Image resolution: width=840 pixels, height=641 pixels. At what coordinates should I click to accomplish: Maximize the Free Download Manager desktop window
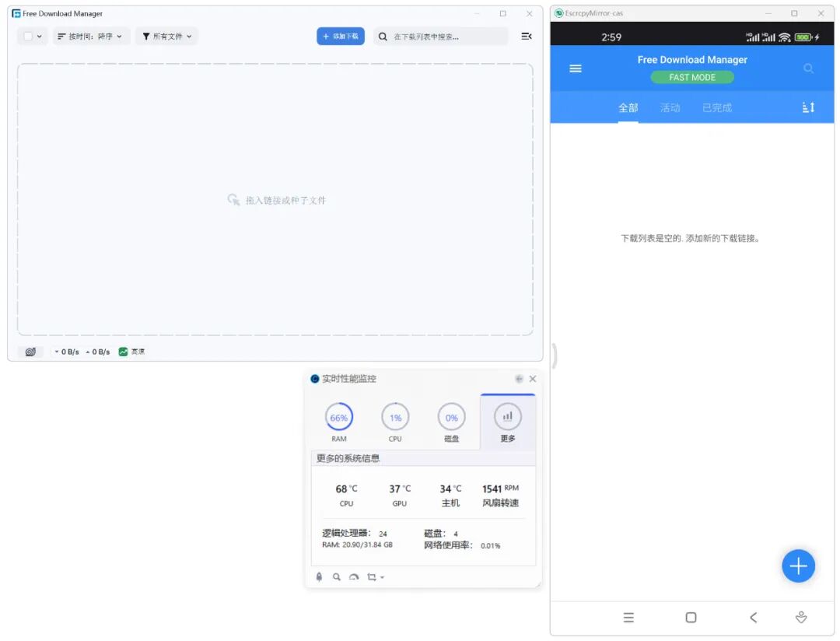pyautogui.click(x=502, y=13)
